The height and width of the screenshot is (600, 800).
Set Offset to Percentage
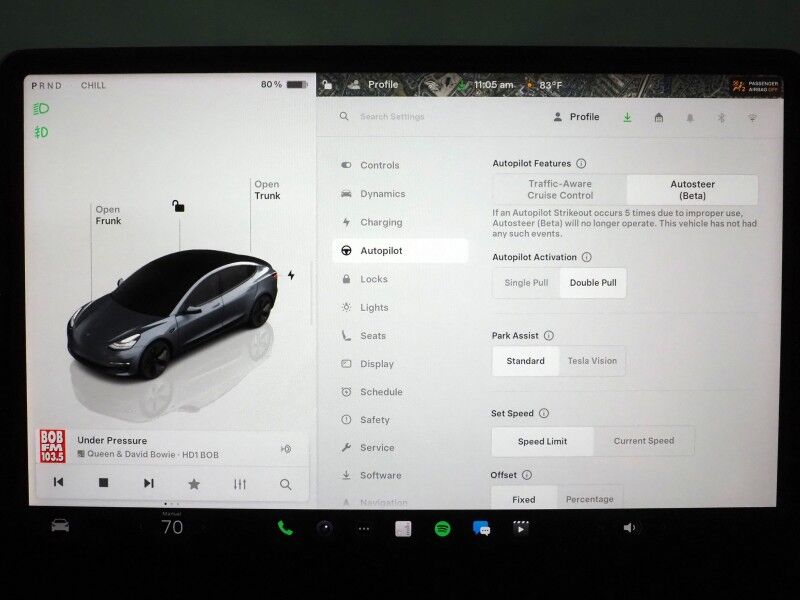589,498
